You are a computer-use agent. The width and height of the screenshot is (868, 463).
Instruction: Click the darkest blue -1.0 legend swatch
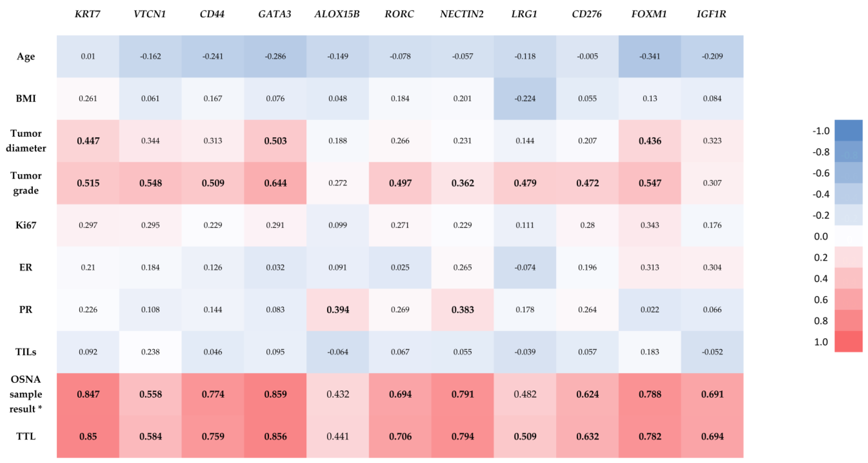coord(848,131)
